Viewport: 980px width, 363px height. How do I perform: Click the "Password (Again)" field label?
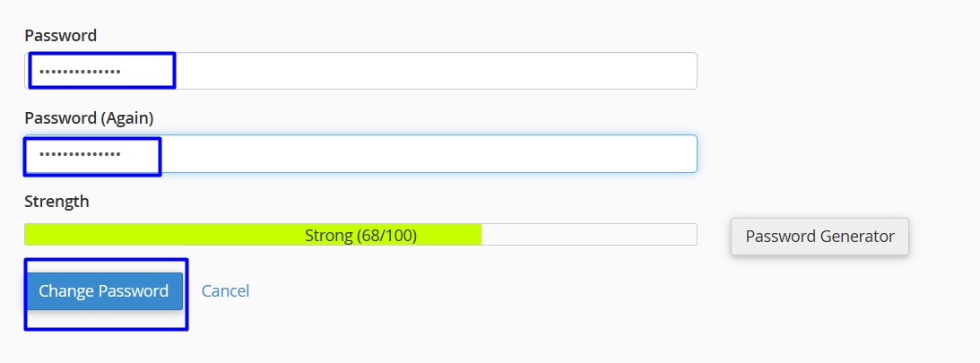coord(89,118)
